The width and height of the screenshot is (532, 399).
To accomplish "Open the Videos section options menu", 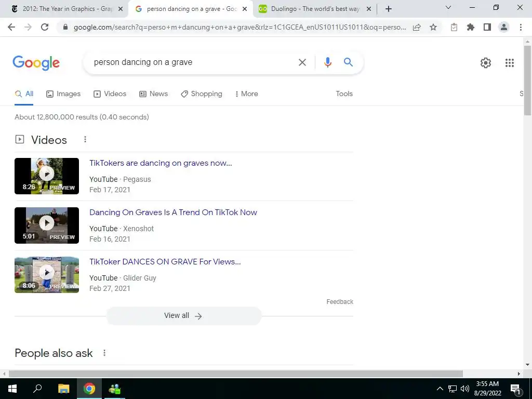I will [x=85, y=139].
